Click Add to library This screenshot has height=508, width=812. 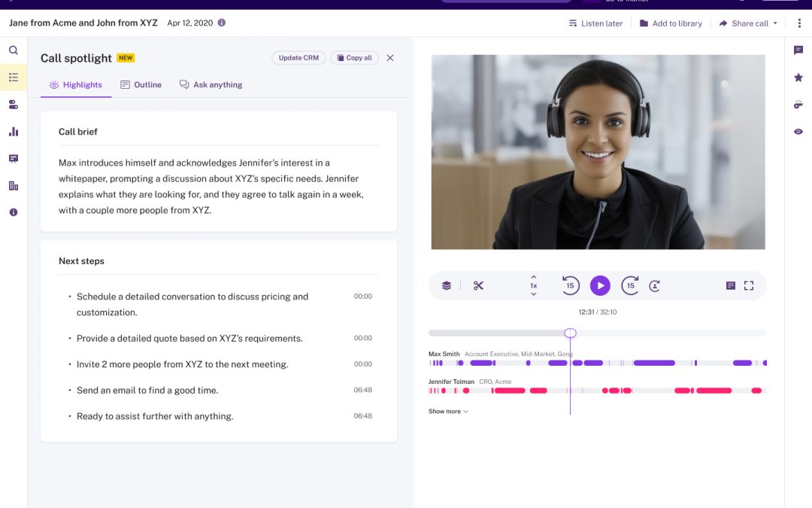(671, 23)
